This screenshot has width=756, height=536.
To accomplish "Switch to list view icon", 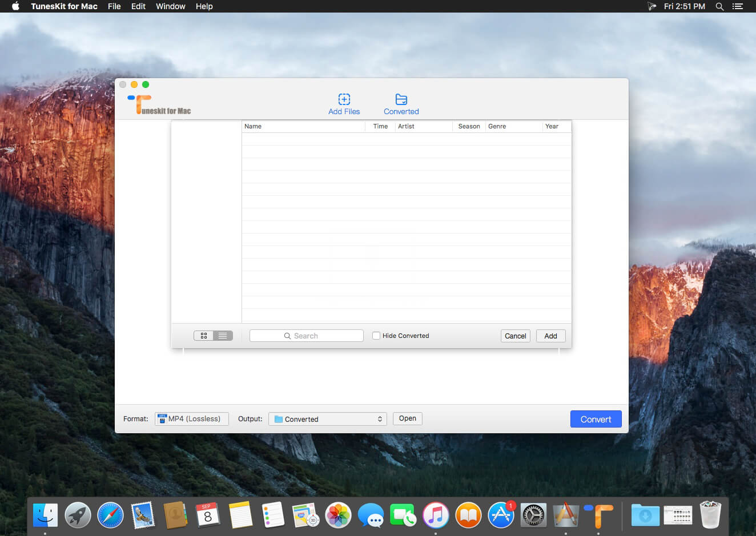I will coord(223,336).
